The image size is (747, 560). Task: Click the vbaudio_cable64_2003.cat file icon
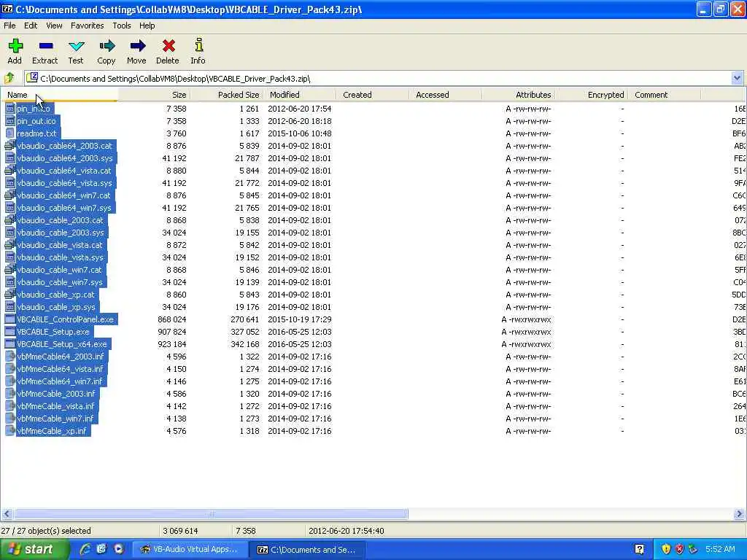[x=10, y=146]
